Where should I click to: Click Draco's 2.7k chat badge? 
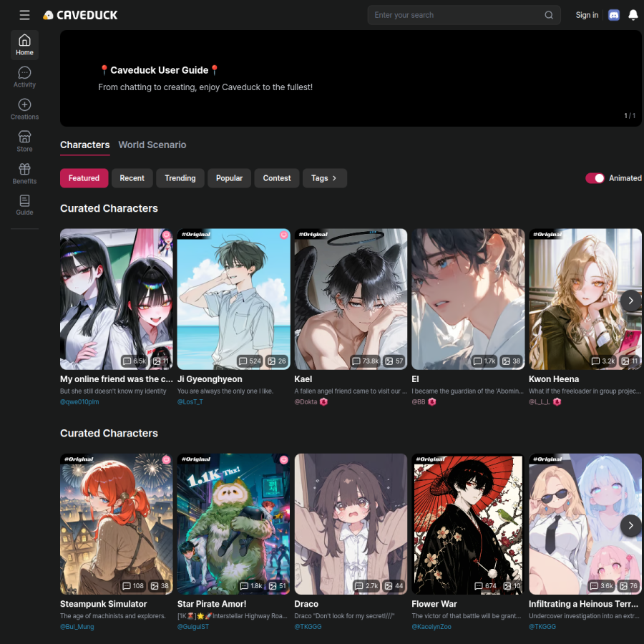point(366,585)
